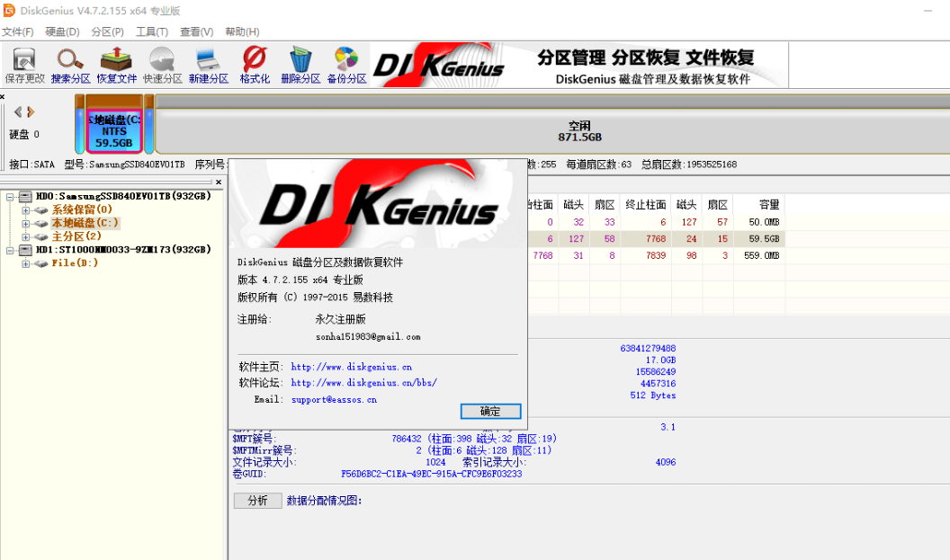Select File(D:) in the disk tree
The width and height of the screenshot is (950, 560).
pyautogui.click(x=75, y=262)
